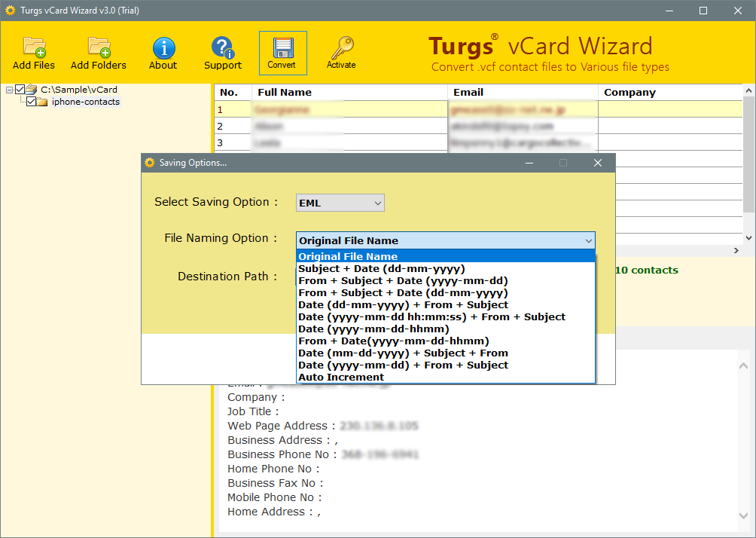Click contact table scroll up arrow
This screenshot has width=756, height=538.
pos(748,90)
